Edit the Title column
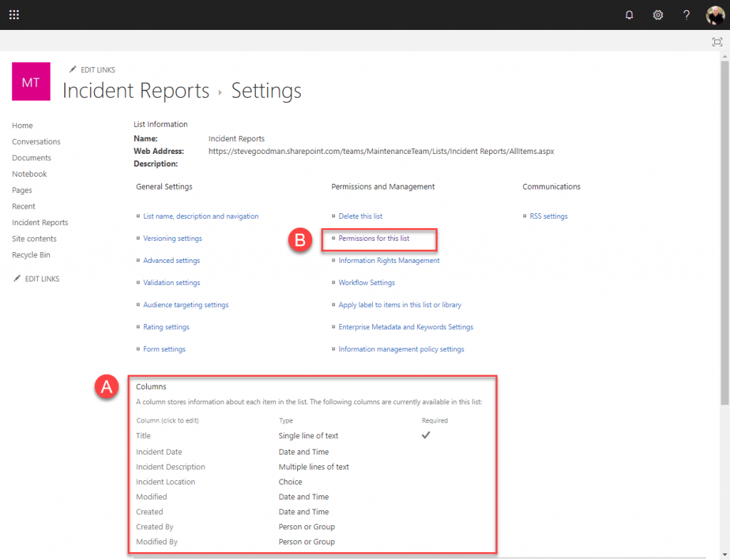Screen dimensions: 730x560 (143, 436)
